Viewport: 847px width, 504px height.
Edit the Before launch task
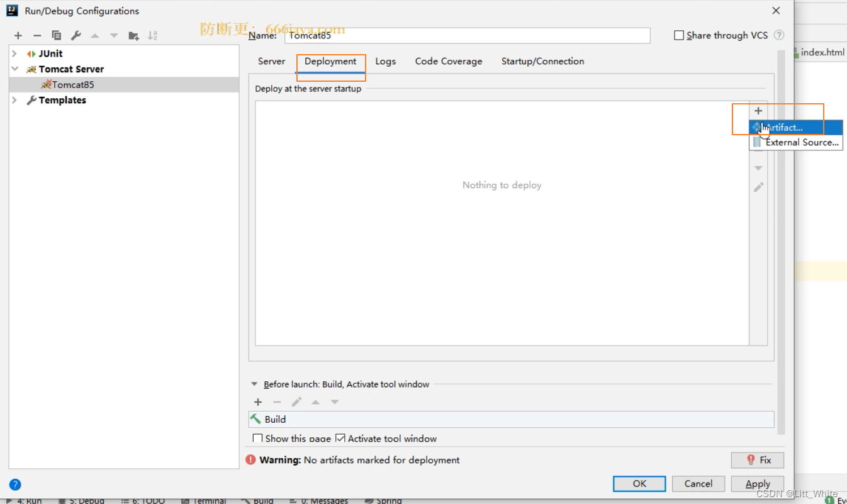click(296, 402)
